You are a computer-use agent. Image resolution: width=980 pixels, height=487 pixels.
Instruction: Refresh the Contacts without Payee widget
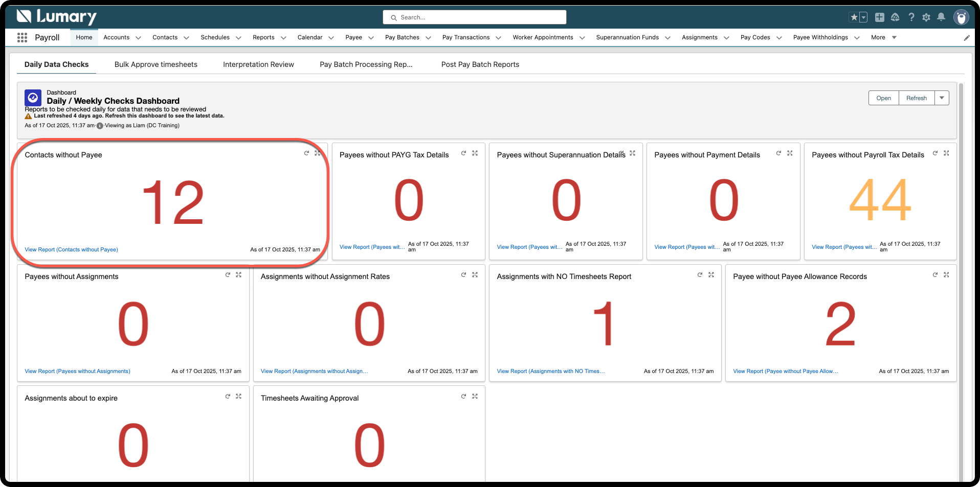[x=306, y=153]
